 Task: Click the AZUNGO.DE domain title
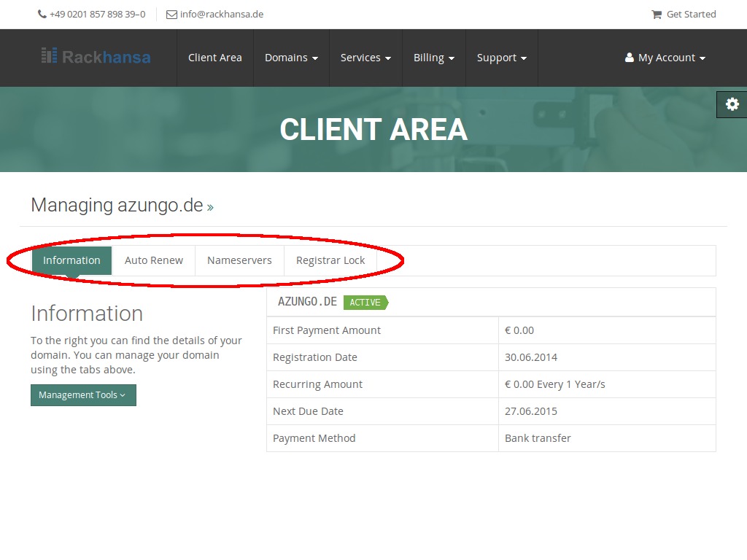click(307, 302)
